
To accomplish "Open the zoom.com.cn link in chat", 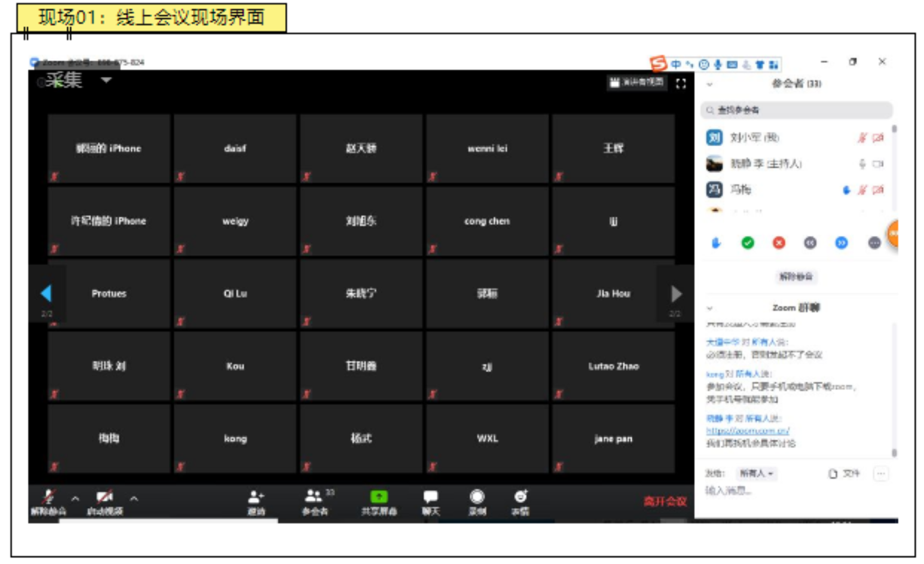I will pos(747,431).
